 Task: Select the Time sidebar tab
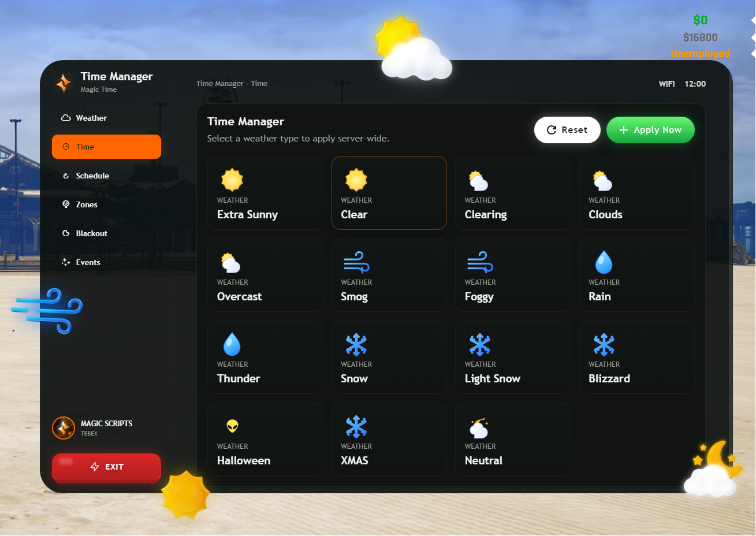pos(106,147)
